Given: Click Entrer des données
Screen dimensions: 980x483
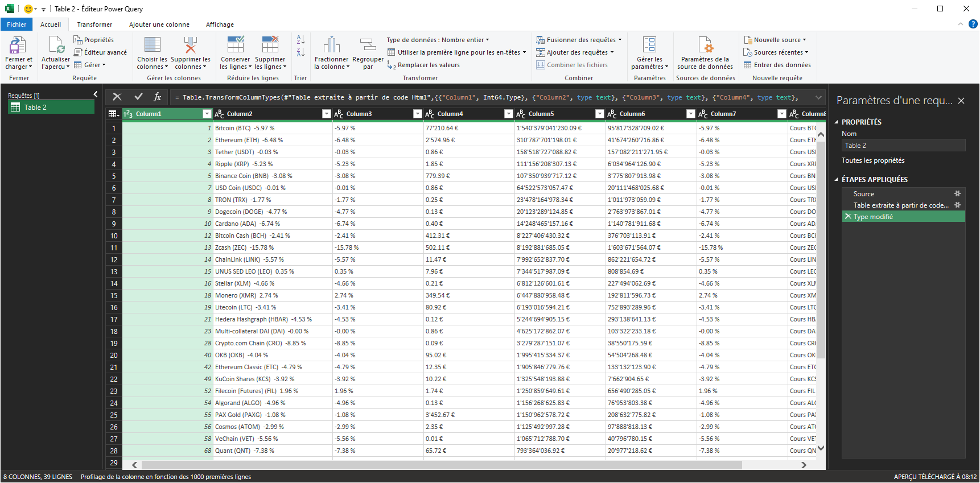Looking at the screenshot, I should click(x=777, y=65).
